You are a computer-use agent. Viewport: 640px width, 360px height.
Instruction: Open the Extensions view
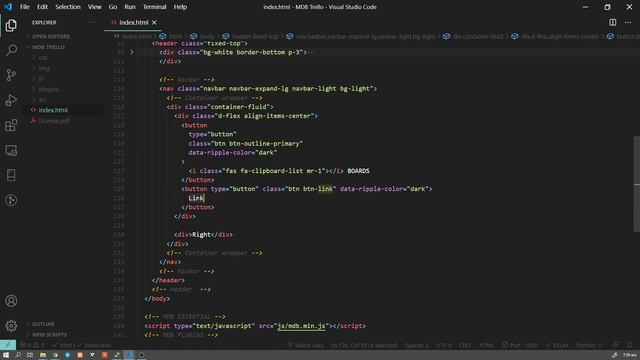(x=11, y=125)
